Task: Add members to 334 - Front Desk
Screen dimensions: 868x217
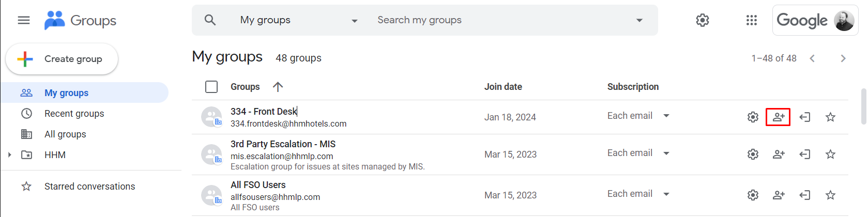Action: coord(778,117)
